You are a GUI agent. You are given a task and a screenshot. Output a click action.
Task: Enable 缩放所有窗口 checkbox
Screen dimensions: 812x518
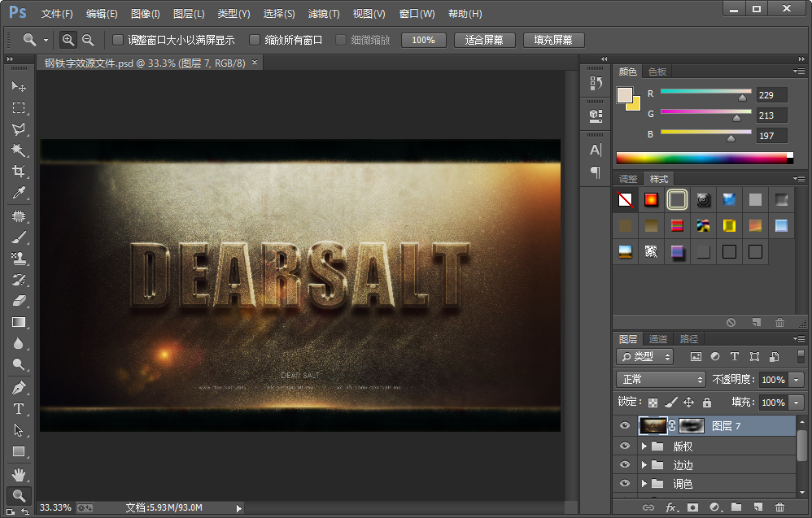coord(255,40)
